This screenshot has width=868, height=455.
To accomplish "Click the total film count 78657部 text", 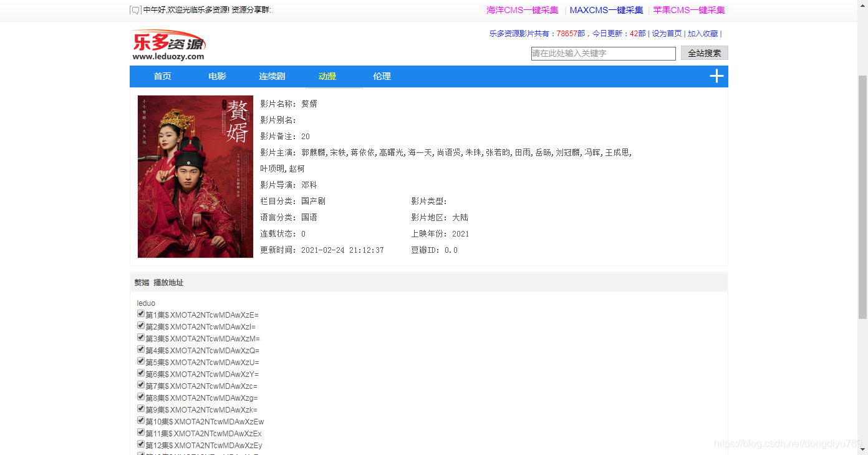I will coord(571,34).
